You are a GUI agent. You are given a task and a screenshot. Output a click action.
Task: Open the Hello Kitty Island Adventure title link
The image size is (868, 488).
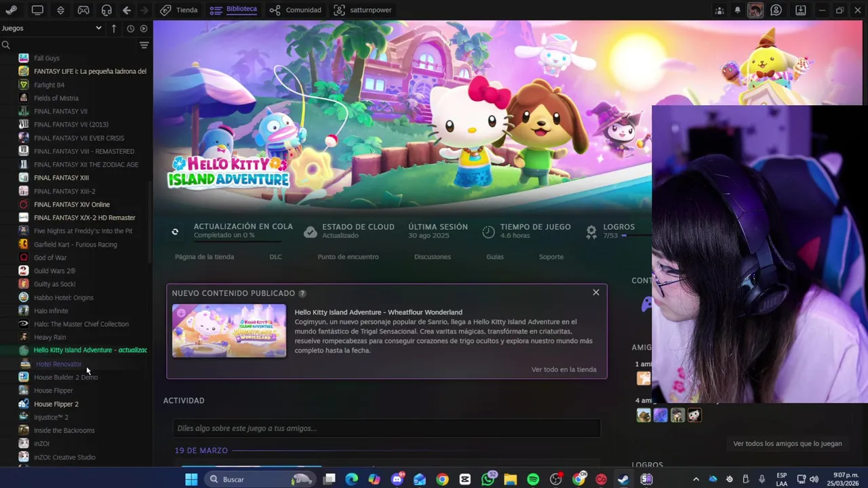pos(378,312)
